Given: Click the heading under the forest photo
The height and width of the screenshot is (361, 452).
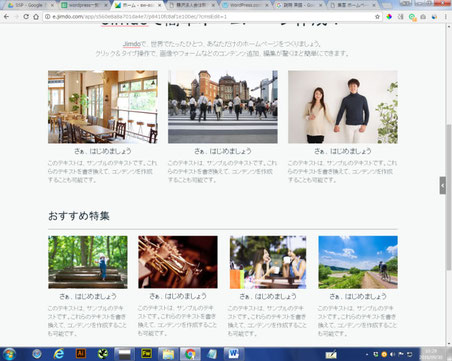Looking at the screenshot, I should pyautogui.click(x=88, y=296).
